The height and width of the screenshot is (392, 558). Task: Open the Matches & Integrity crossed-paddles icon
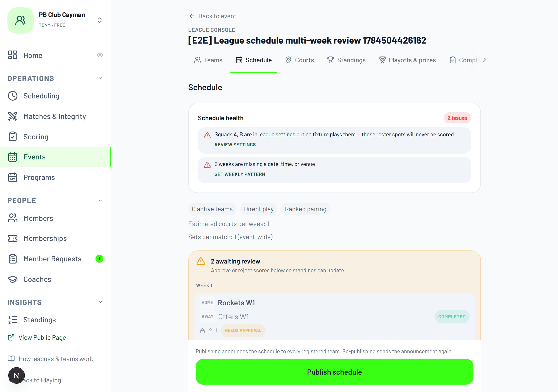(x=13, y=116)
